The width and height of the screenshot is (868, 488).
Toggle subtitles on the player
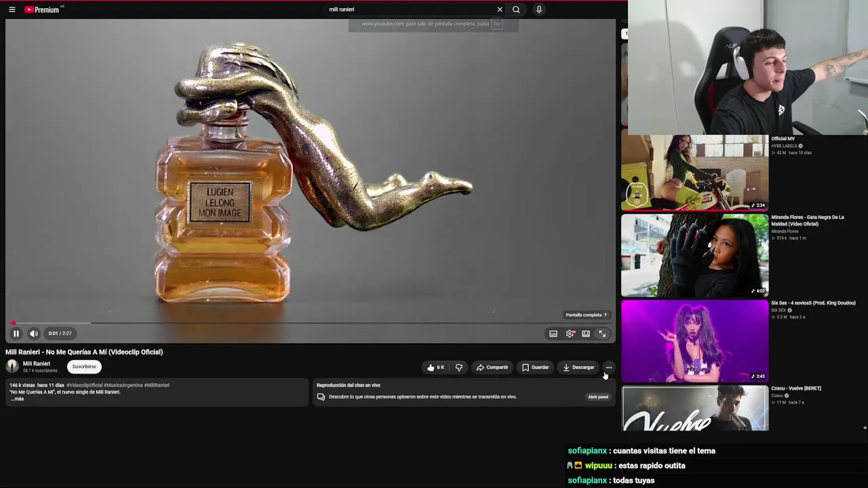point(553,333)
